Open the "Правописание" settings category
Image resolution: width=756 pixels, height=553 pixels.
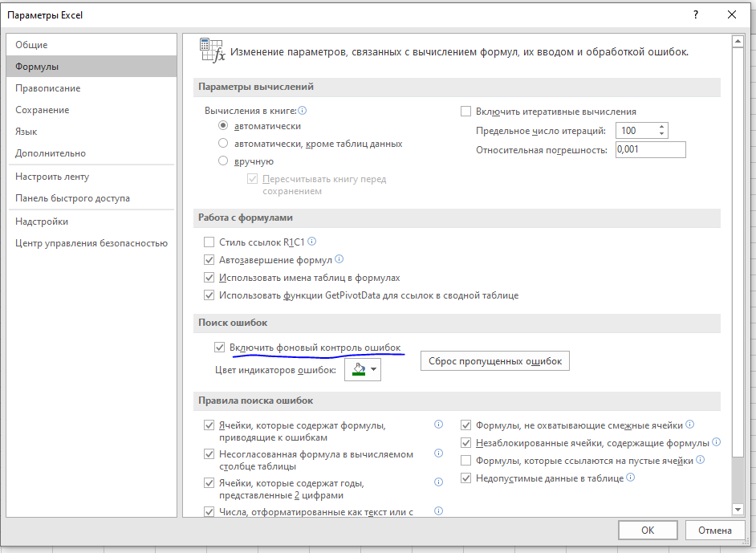[48, 88]
